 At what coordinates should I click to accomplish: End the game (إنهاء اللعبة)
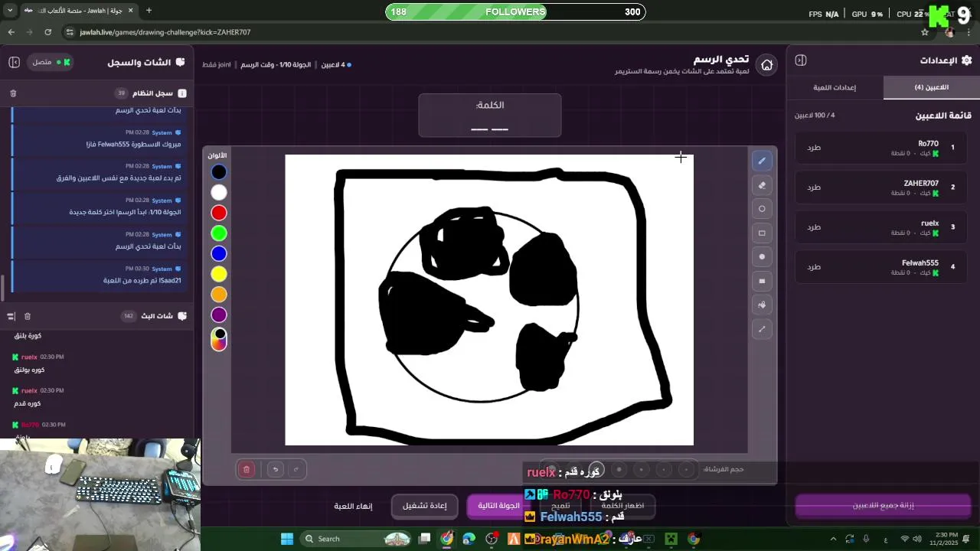point(353,506)
